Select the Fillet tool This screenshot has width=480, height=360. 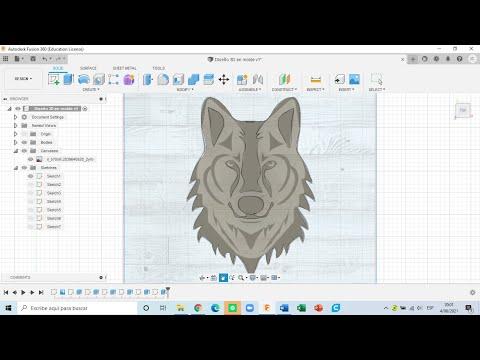[x=163, y=79]
